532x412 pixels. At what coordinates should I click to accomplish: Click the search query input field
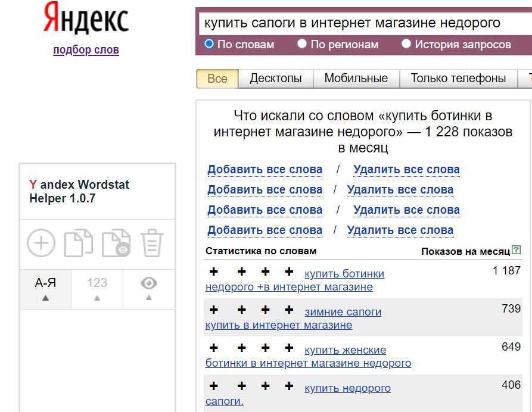(x=357, y=23)
